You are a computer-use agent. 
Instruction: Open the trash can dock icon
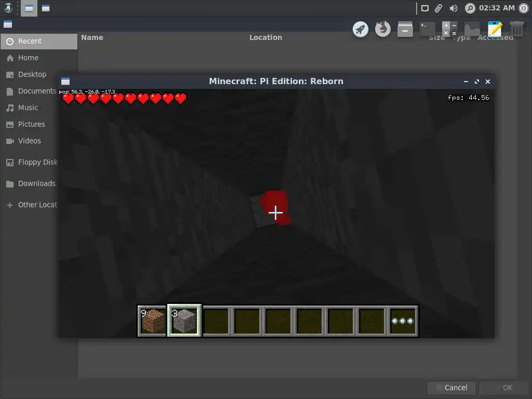[517, 29]
